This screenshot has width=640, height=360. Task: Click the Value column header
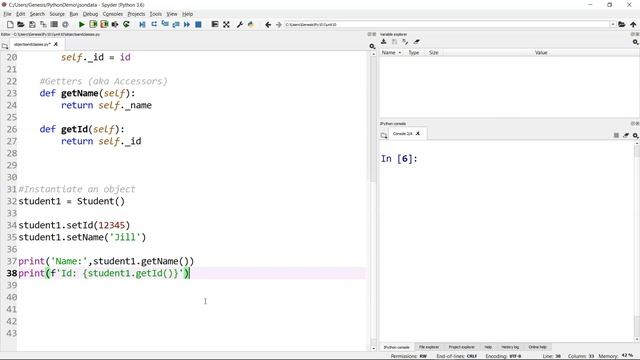tap(541, 53)
